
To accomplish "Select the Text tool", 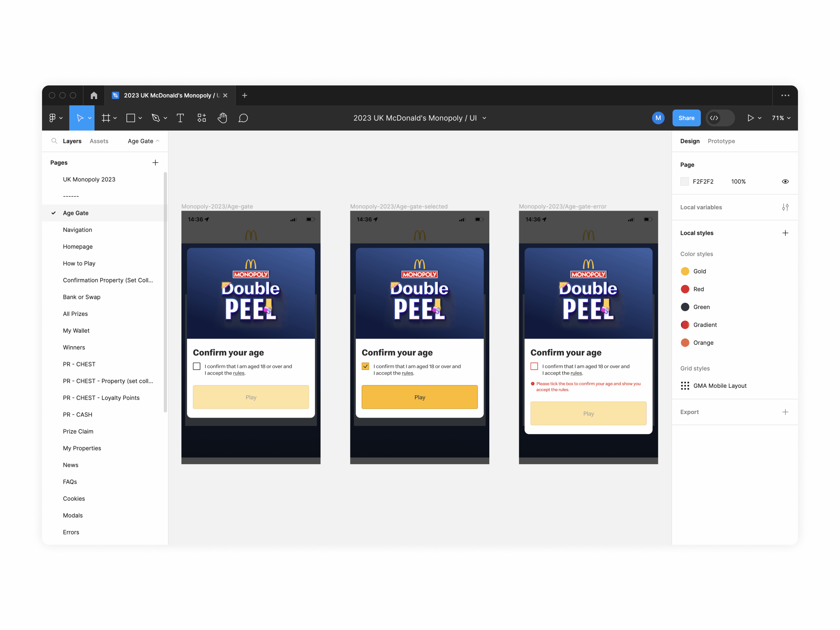I will tap(180, 118).
